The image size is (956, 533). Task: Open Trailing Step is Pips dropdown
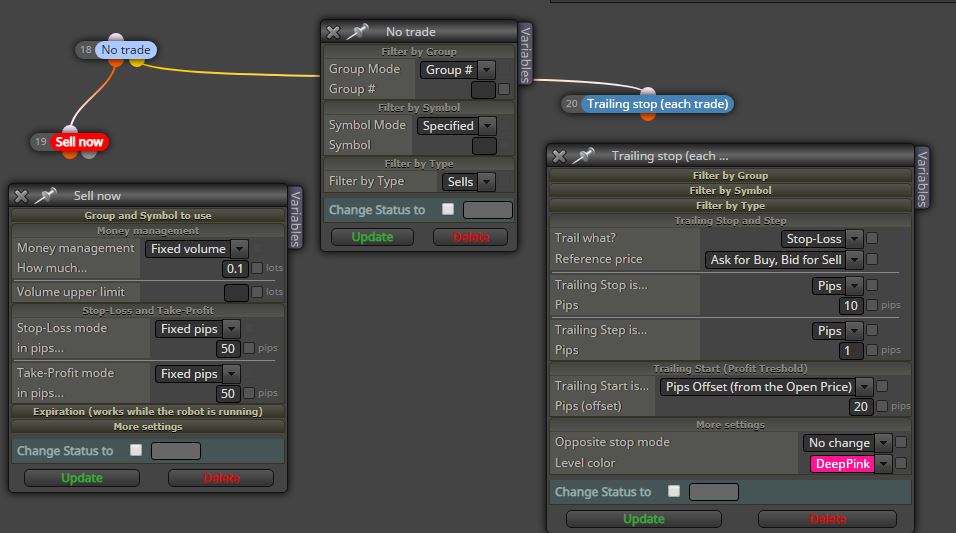click(837, 331)
